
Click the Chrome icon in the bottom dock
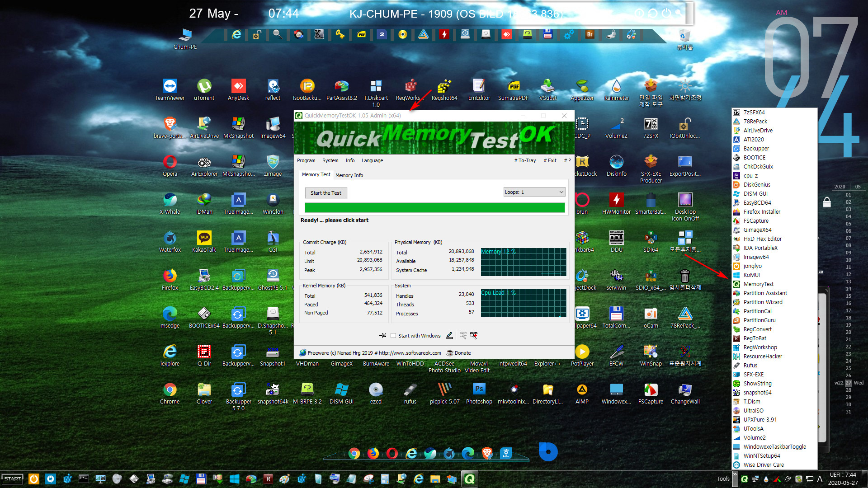(354, 453)
